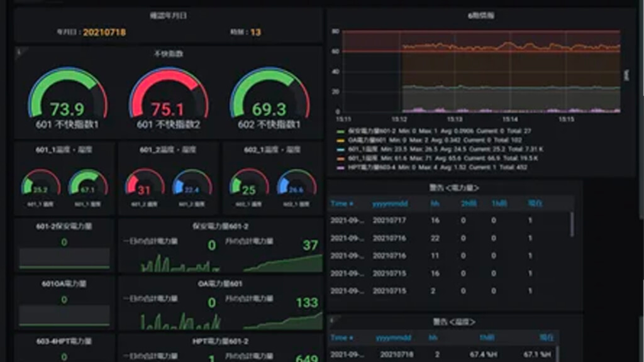Click the 20210718 date value
This screenshot has height=362, width=644.
pyautogui.click(x=104, y=31)
